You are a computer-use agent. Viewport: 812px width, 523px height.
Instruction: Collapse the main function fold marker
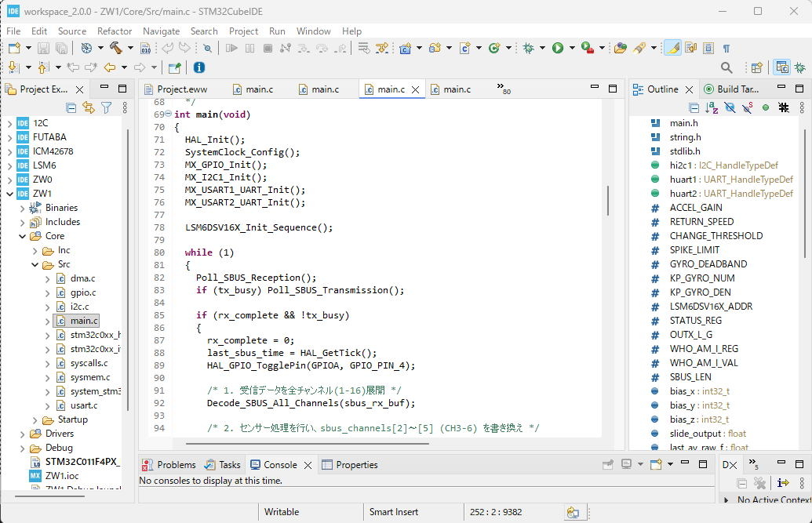tap(168, 114)
